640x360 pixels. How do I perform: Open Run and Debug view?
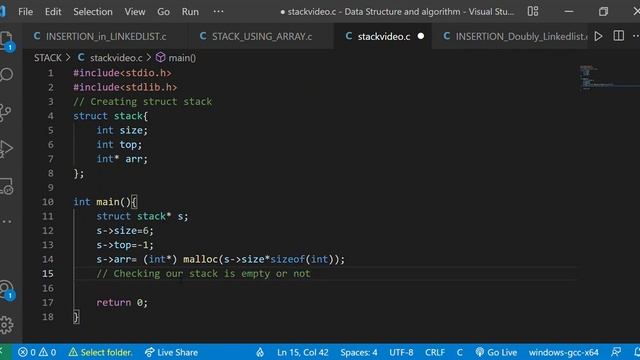point(6,149)
